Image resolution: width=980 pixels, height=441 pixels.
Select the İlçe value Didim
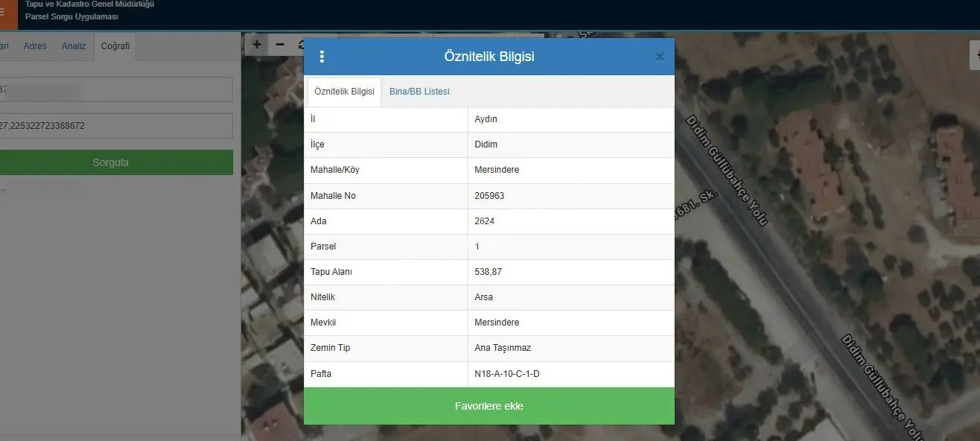486,145
